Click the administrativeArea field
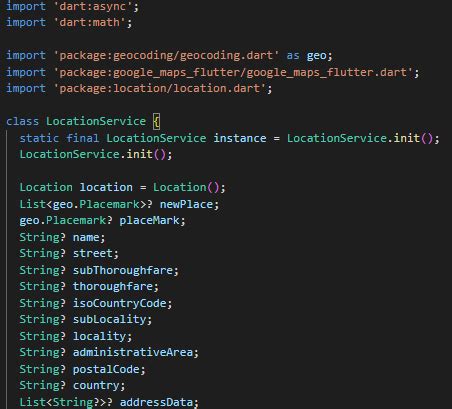Viewport: 452px width, 409px height. (x=133, y=352)
